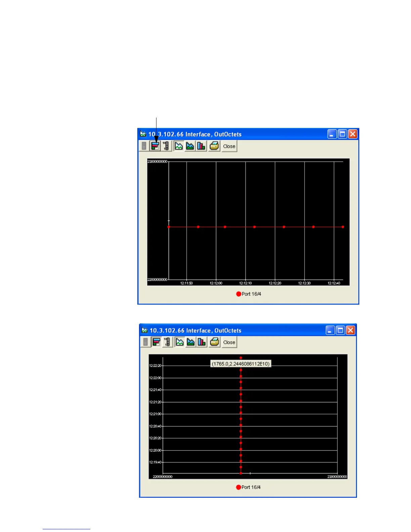Click the 12:11:50 time label in upper graph
411x532 pixels.
pos(186,283)
